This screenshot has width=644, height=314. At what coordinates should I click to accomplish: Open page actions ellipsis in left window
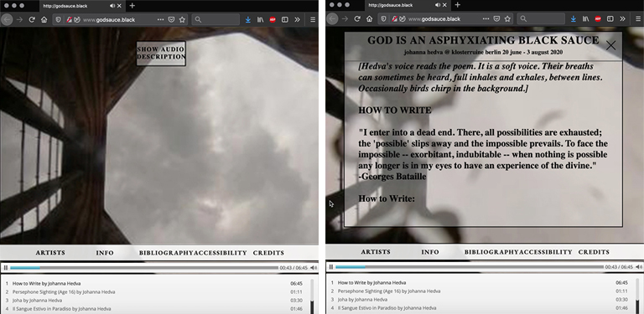161,19
